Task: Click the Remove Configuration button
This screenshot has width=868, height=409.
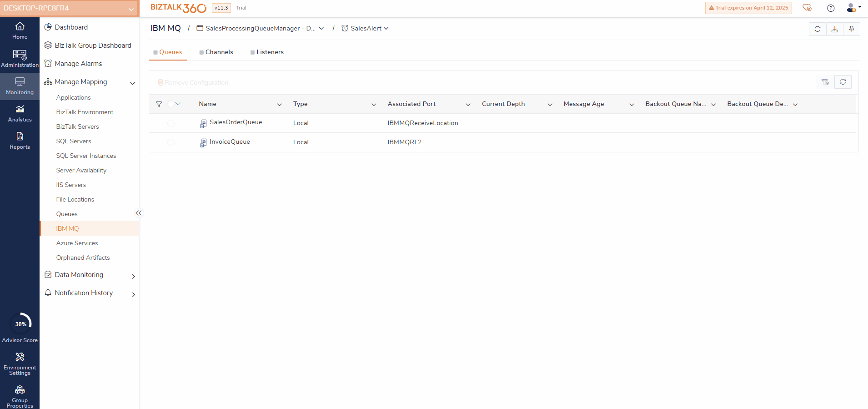Action: pyautogui.click(x=193, y=82)
